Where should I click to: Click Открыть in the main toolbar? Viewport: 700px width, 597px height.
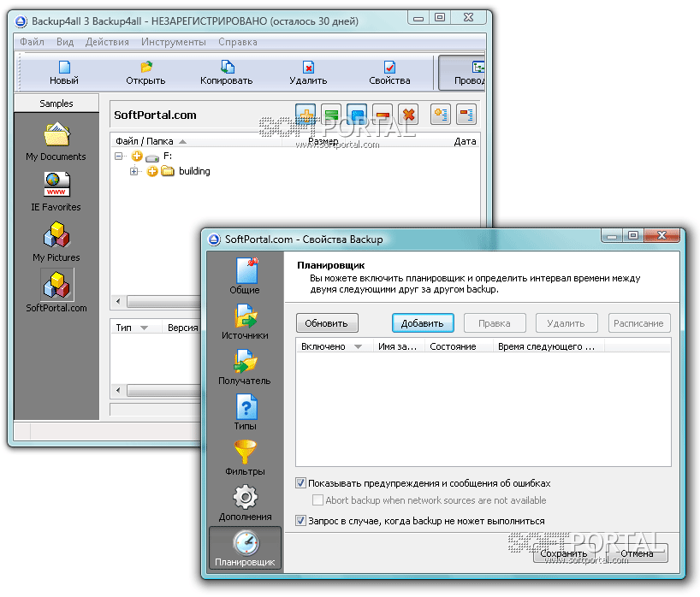(145, 74)
